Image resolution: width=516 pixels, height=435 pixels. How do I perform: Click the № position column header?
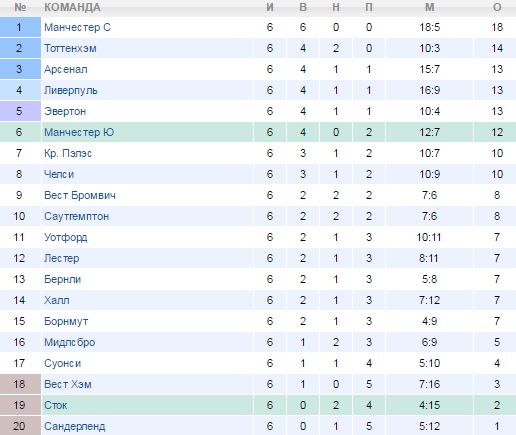coord(20,7)
